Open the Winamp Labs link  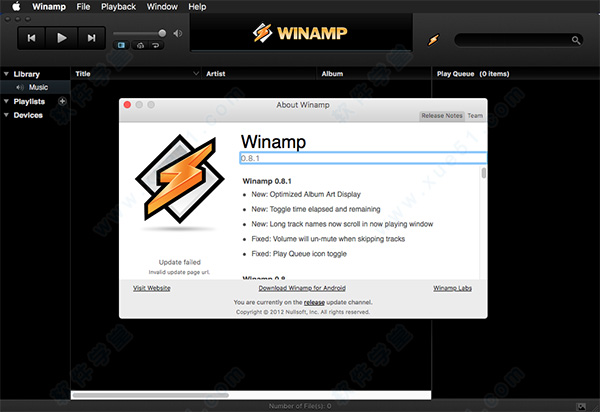(x=452, y=288)
